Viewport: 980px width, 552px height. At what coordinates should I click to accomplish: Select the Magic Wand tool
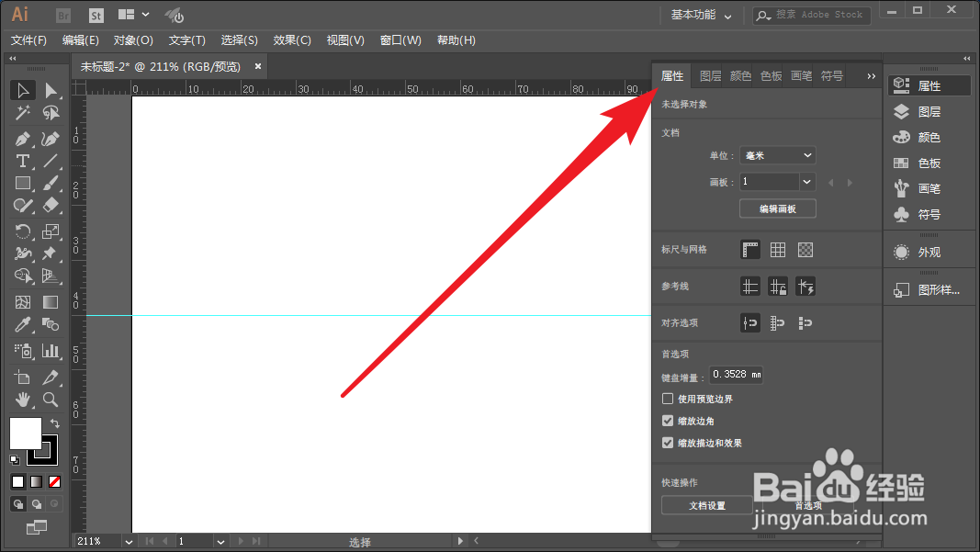(22, 113)
